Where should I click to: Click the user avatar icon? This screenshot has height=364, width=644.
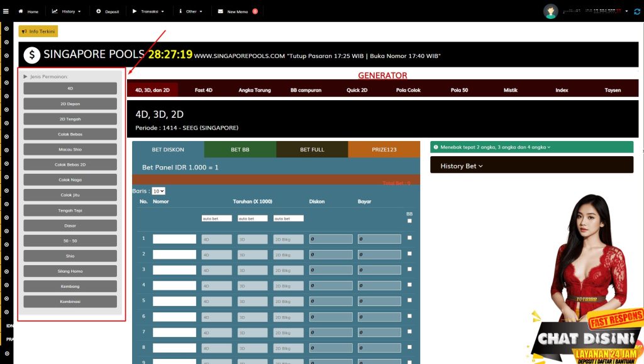coord(550,11)
